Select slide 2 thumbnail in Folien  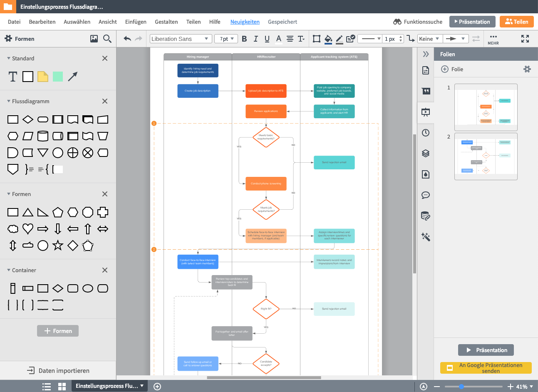(x=486, y=156)
